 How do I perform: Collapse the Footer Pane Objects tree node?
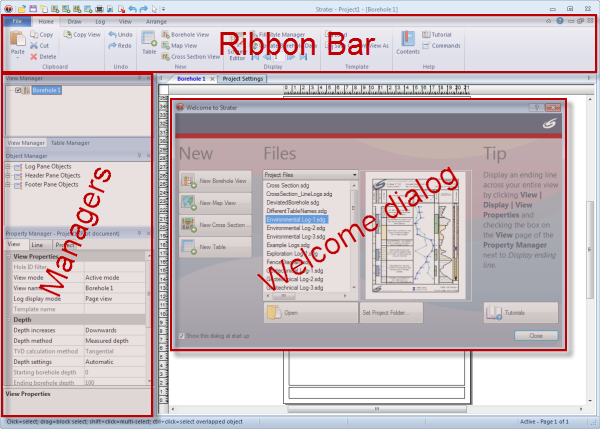pyautogui.click(x=8, y=184)
